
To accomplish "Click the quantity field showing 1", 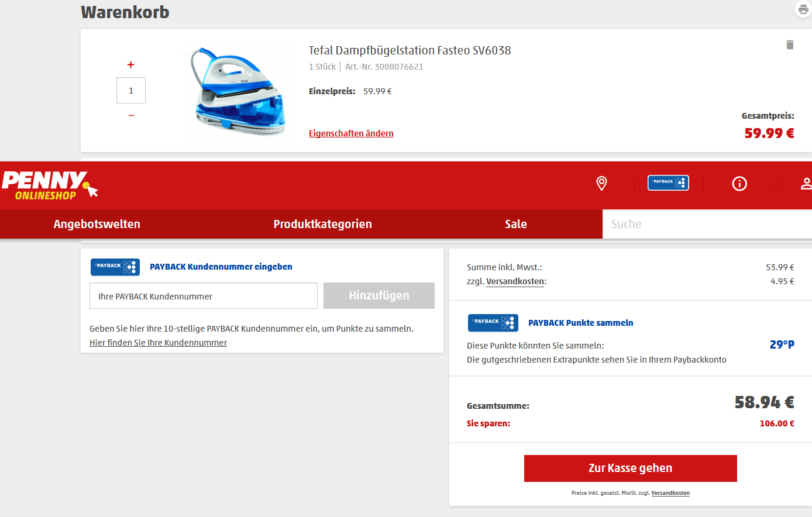I will coord(131,91).
